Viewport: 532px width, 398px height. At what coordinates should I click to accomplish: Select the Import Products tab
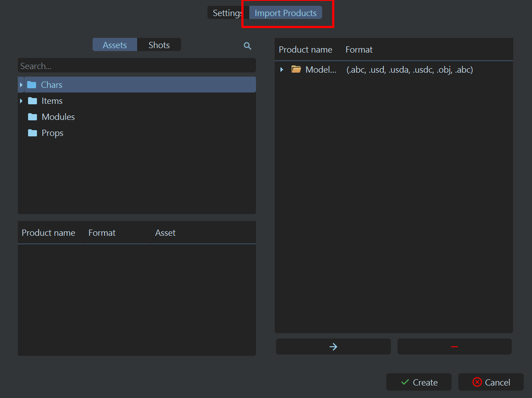coord(285,13)
